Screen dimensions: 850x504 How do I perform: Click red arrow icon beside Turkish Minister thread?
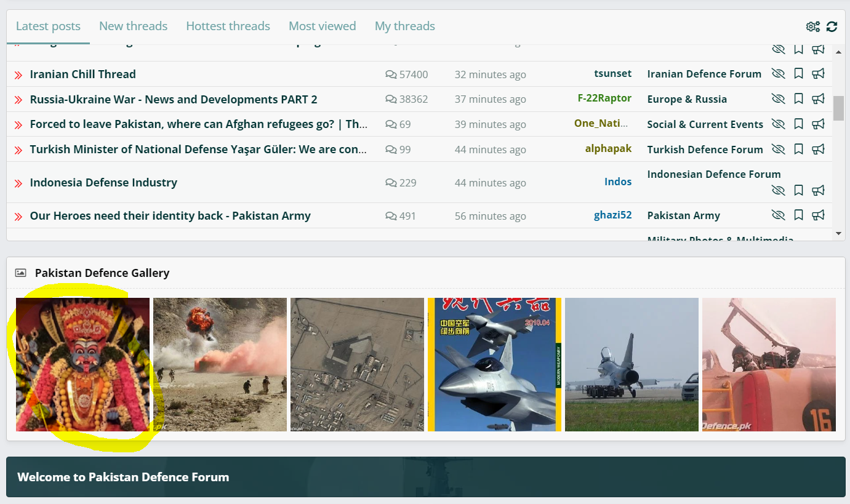tap(18, 150)
